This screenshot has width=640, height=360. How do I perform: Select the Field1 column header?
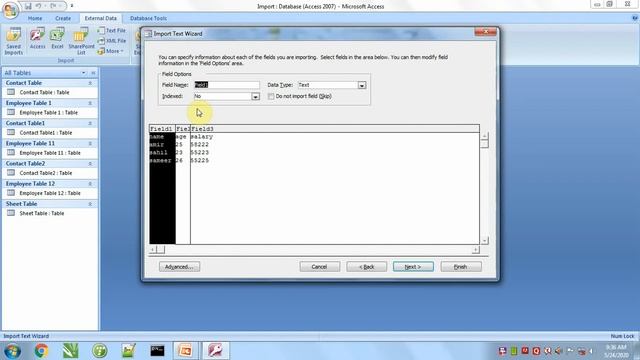162,129
